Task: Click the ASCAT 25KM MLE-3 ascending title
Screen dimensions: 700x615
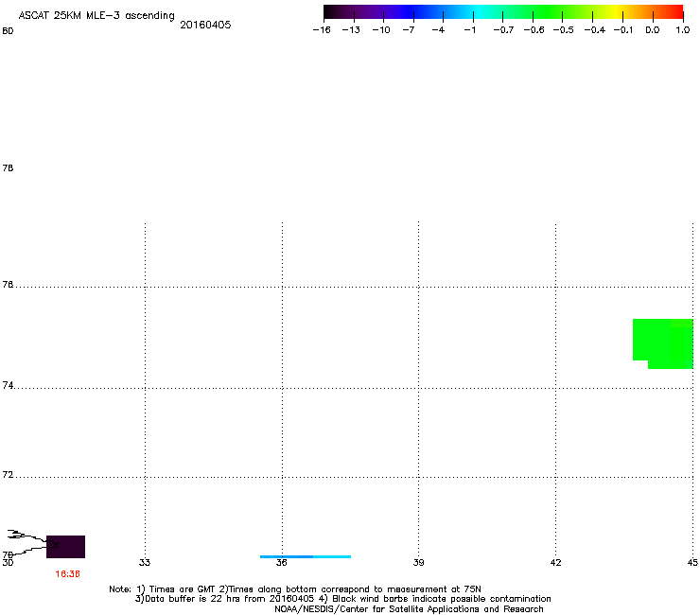Action: (x=96, y=15)
